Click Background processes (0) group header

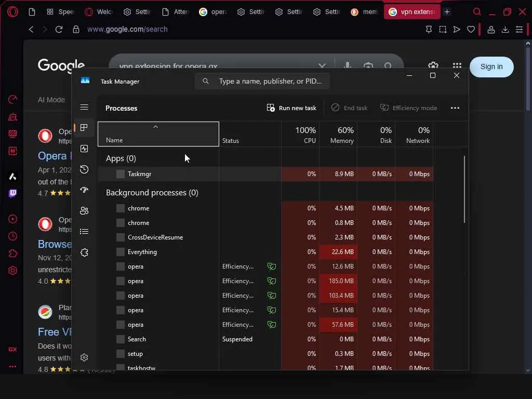click(x=152, y=193)
